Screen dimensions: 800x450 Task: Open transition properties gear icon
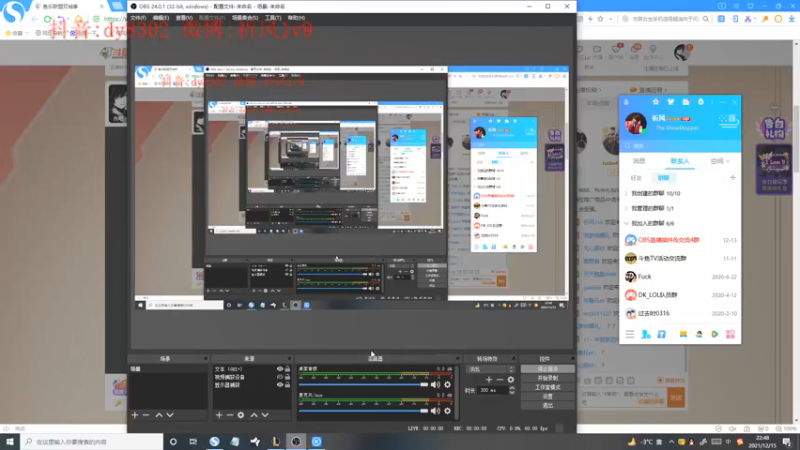point(511,380)
